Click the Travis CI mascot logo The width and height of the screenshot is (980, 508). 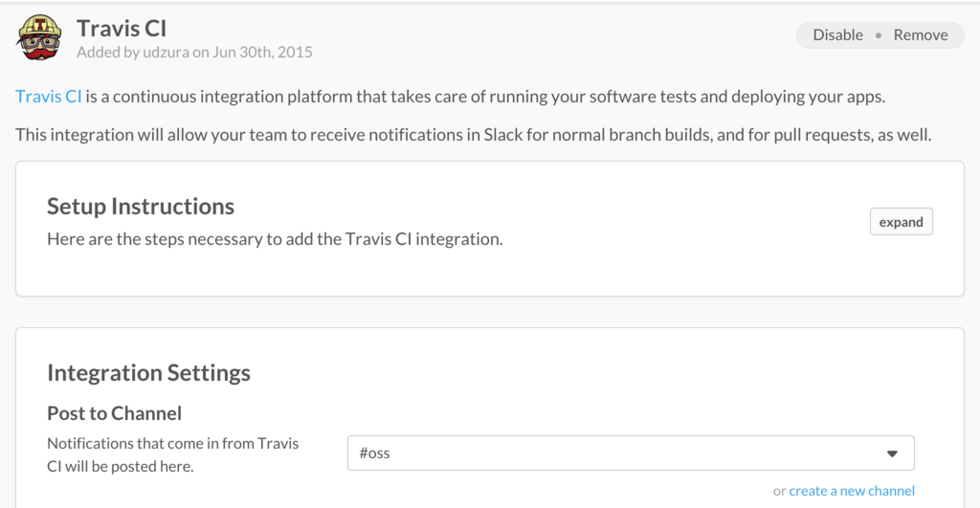click(39, 37)
